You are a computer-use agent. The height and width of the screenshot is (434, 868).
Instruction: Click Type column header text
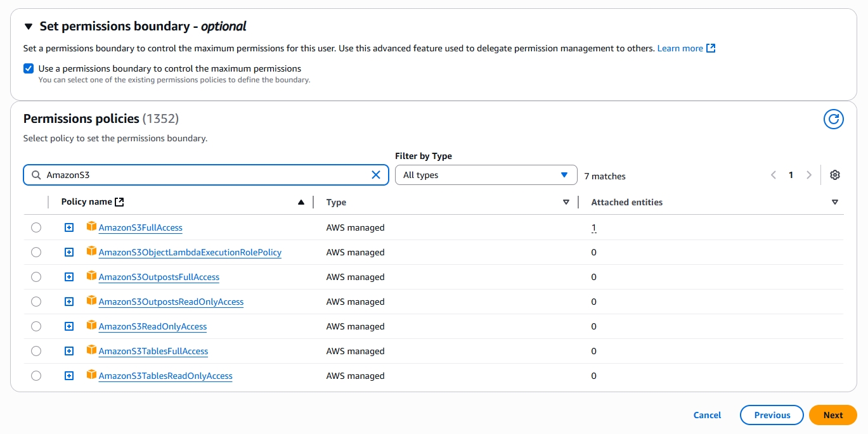pos(336,202)
